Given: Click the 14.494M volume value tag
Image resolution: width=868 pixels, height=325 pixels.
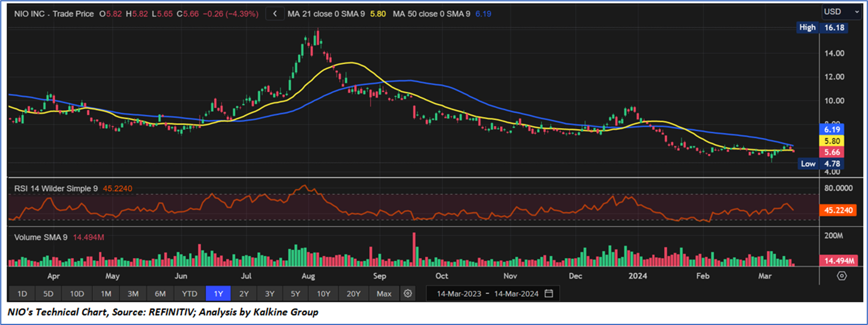Looking at the screenshot, I should tap(838, 261).
